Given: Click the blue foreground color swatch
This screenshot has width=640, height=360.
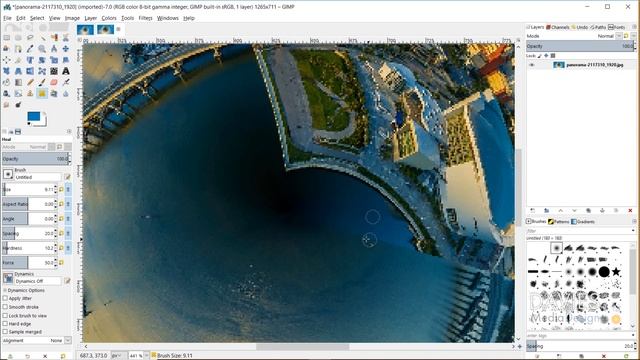Looking at the screenshot, I should tap(33, 117).
